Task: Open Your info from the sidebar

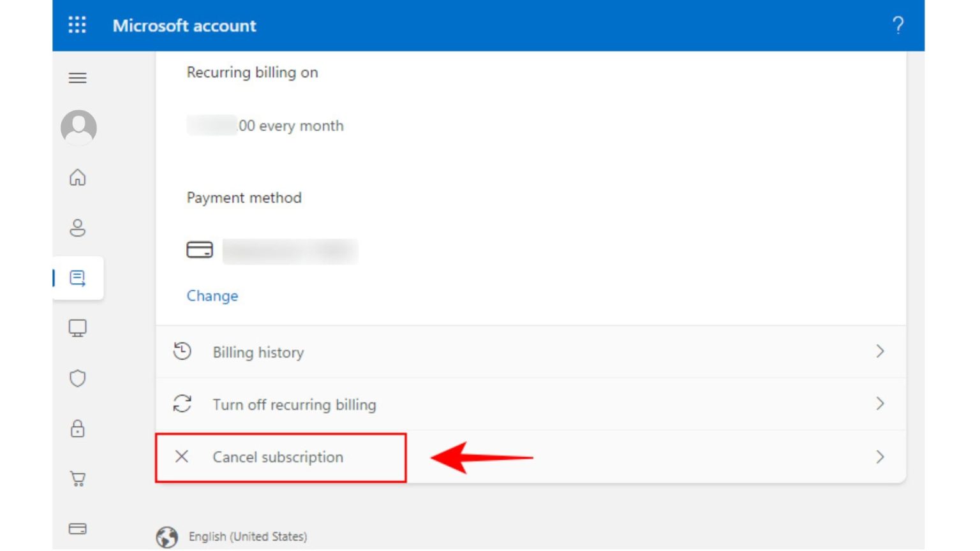Action: [77, 228]
